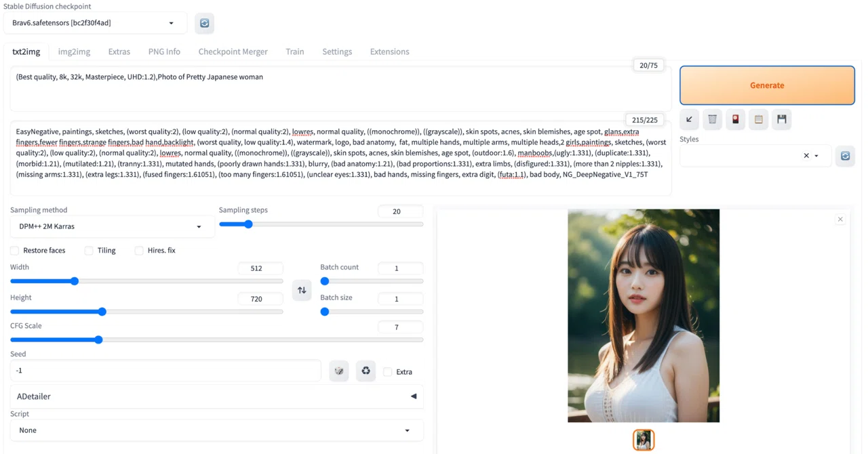Viewport: 868px width, 454px height.
Task: Refresh the Styles list icon
Action: pyautogui.click(x=845, y=156)
